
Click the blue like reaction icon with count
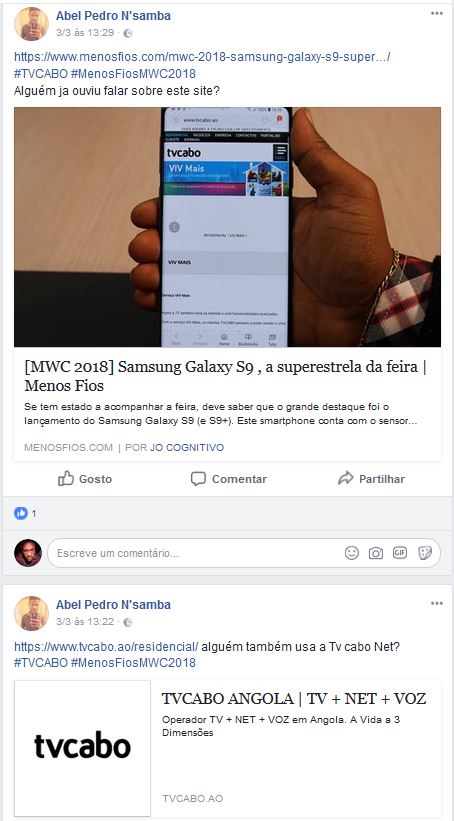[26, 514]
